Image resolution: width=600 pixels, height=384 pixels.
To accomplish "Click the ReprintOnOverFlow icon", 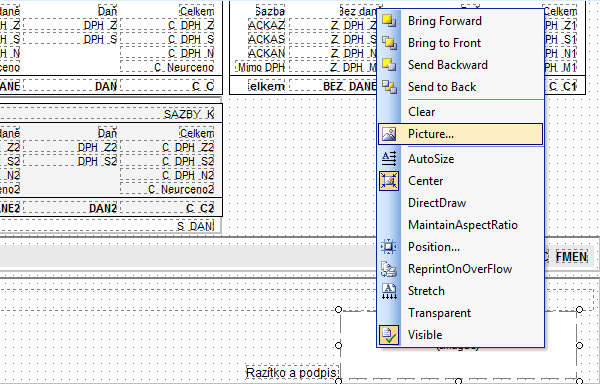I will 389,269.
